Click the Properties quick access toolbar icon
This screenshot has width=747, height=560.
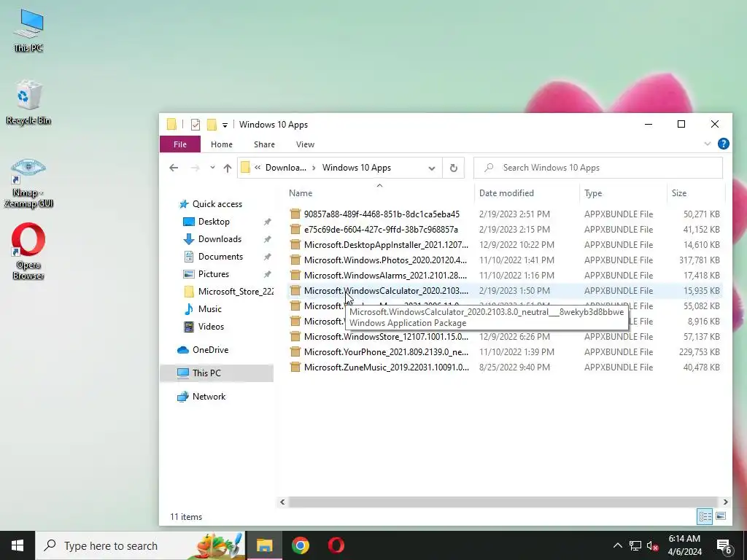coord(196,125)
